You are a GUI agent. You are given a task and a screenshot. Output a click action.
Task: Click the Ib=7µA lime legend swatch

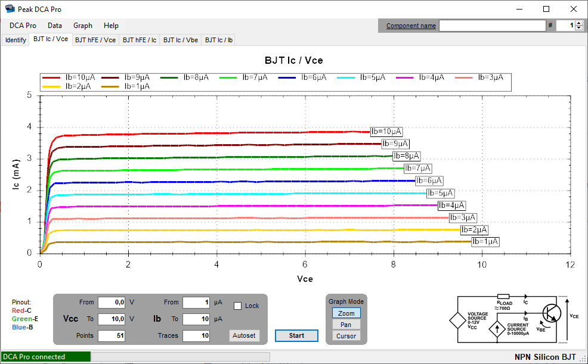(x=228, y=77)
